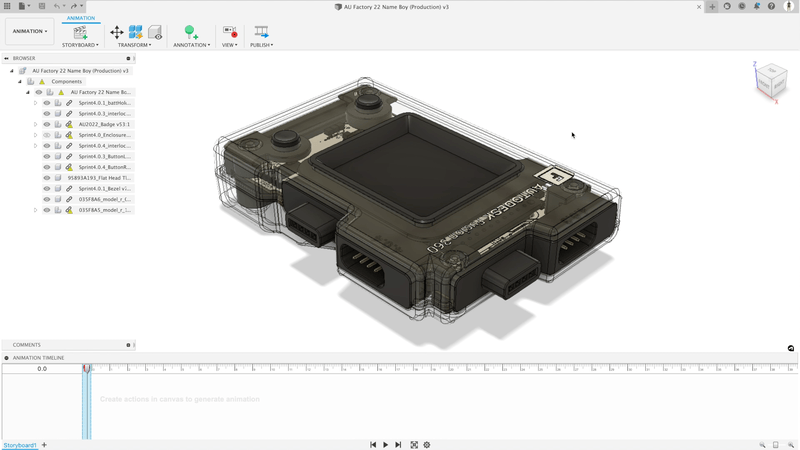The height and width of the screenshot is (450, 800).
Task: Add a new storyboard with plus button
Action: (x=44, y=445)
